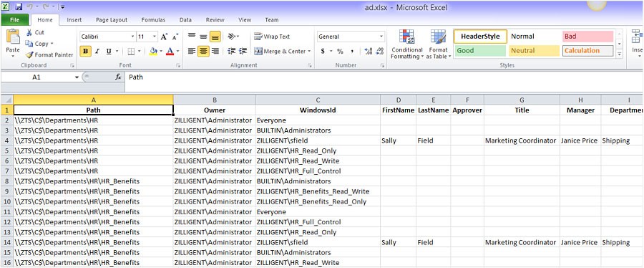Switch to the Page Layout tab
This screenshot has height=268, width=644.
click(x=112, y=20)
